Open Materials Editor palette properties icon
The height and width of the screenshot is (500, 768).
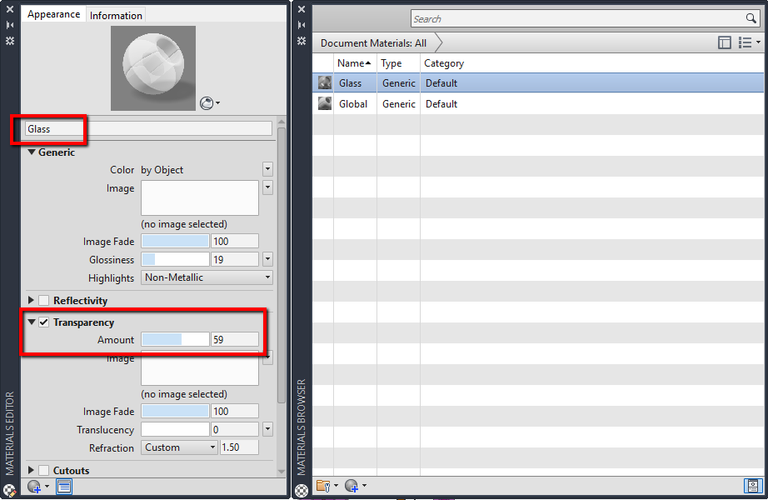[9, 41]
